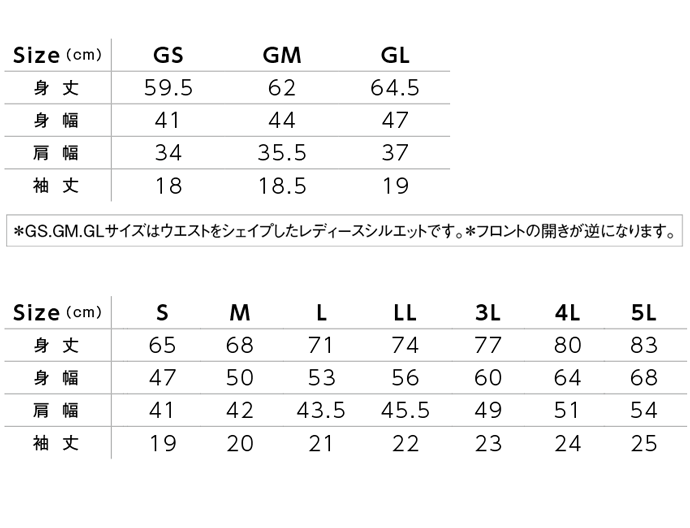This screenshot has height=528, width=690.
Task: Click the 袖丈 row label in lower table
Action: tap(56, 443)
